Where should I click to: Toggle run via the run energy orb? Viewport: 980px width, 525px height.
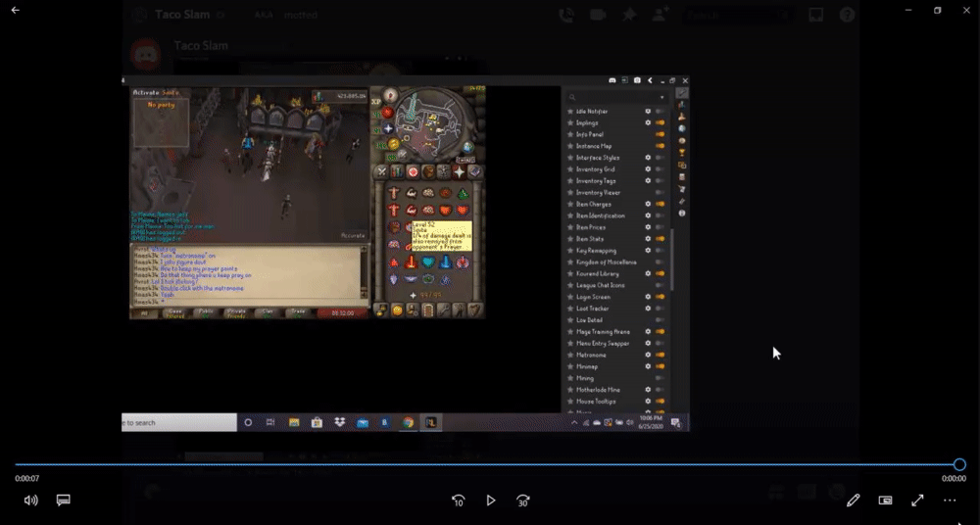(x=393, y=144)
